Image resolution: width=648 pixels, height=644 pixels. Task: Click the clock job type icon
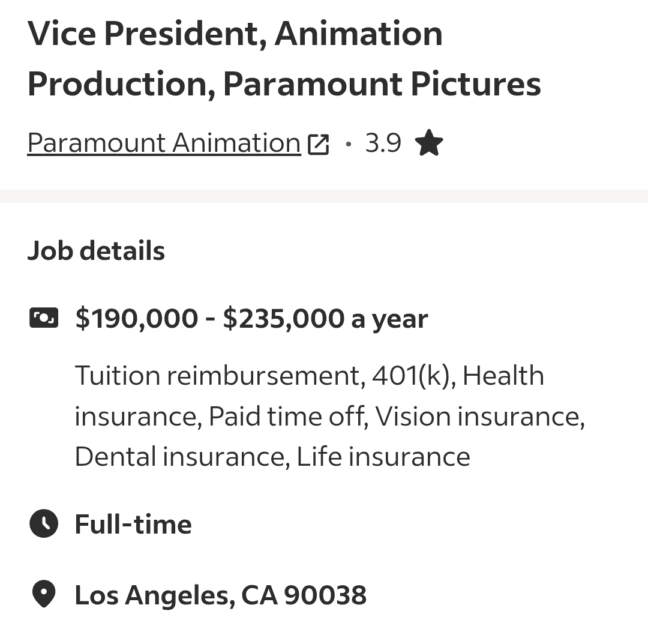coord(44,524)
